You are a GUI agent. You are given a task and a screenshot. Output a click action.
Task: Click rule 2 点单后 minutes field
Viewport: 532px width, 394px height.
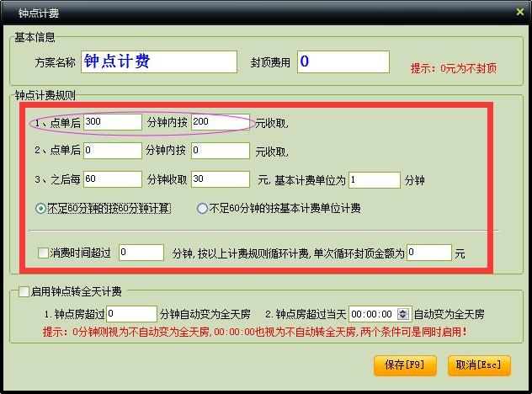coord(113,151)
